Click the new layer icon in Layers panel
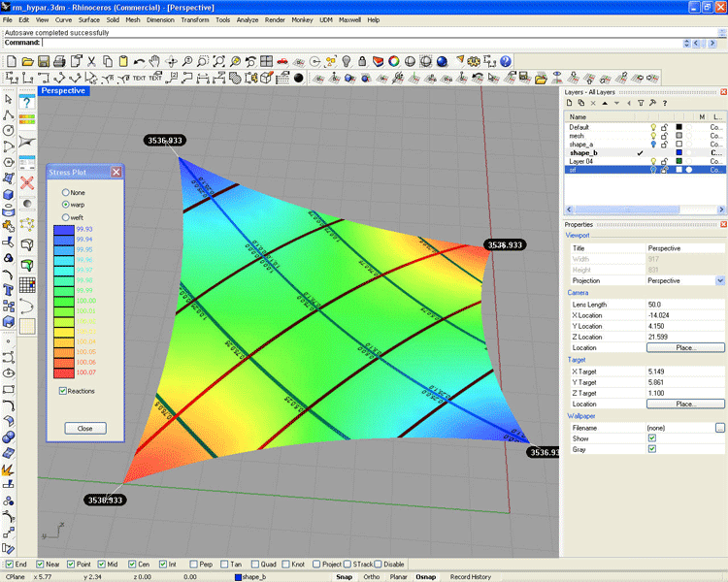This screenshot has width=728, height=582. (x=569, y=103)
